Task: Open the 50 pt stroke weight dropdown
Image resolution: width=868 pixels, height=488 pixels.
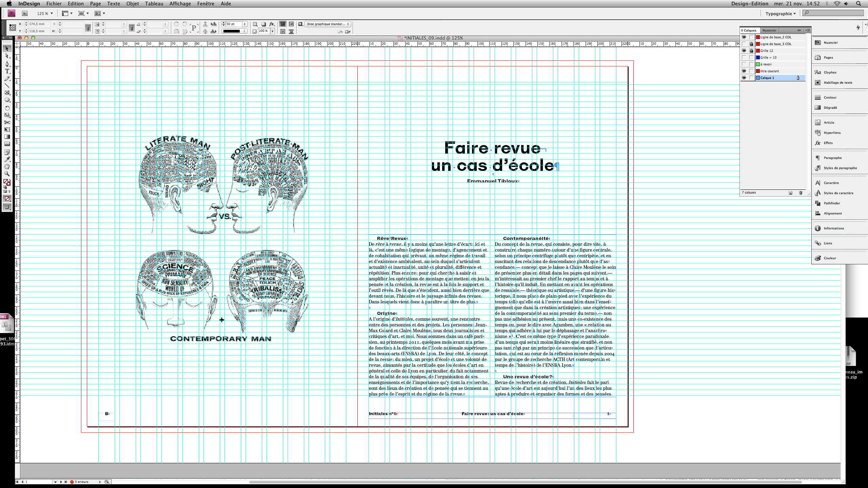Action: [x=244, y=24]
